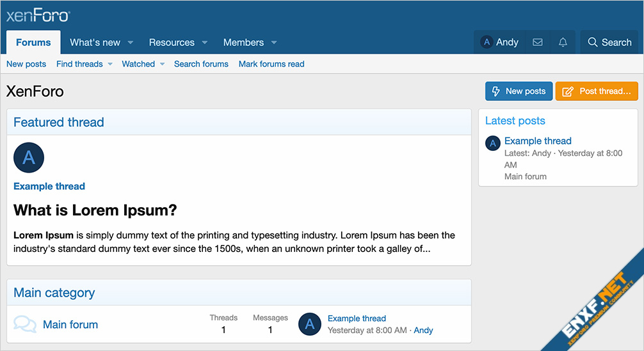Open Search with the magnifier button

click(609, 42)
